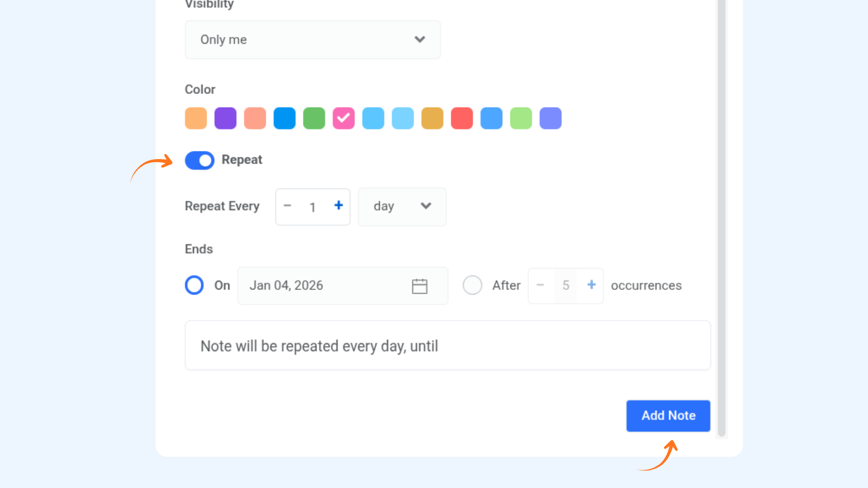The image size is (868, 488).
Task: Increase the occurrences count with plus
Action: 591,285
